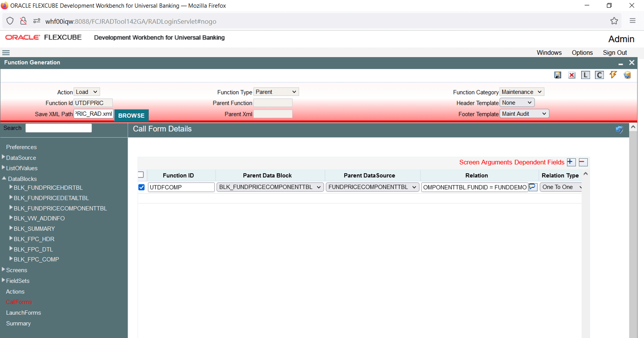The width and height of the screenshot is (644, 338).
Task: Add row with blue plus icon
Action: pyautogui.click(x=571, y=162)
